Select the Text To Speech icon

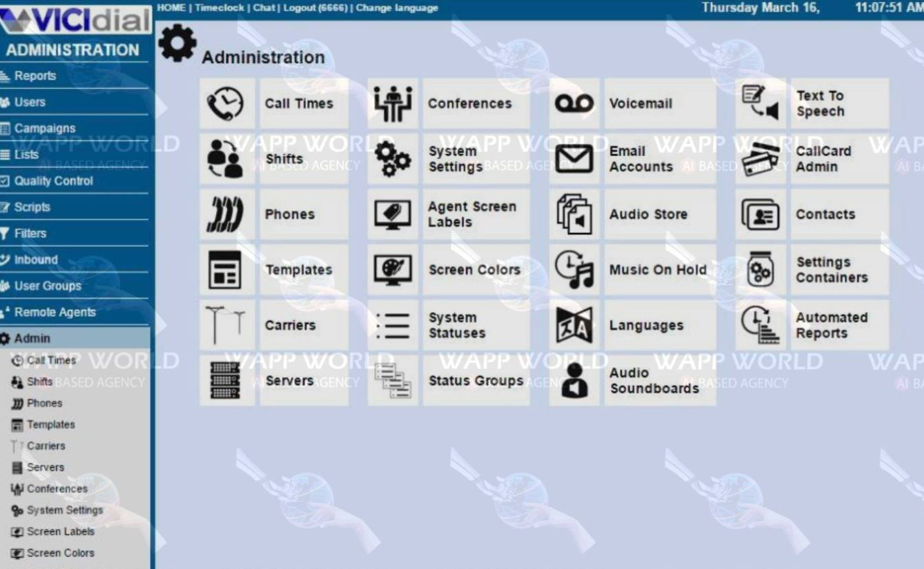pos(760,104)
